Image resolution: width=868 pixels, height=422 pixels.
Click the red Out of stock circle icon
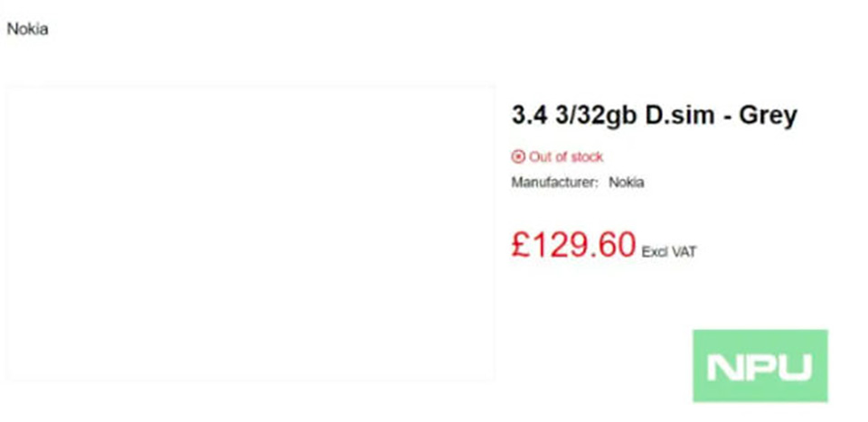517,157
